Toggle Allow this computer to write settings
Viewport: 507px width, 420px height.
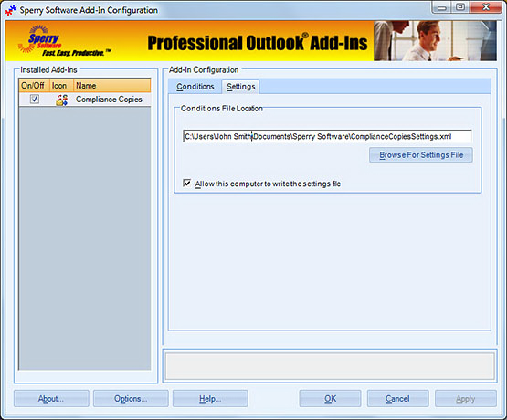pos(187,184)
